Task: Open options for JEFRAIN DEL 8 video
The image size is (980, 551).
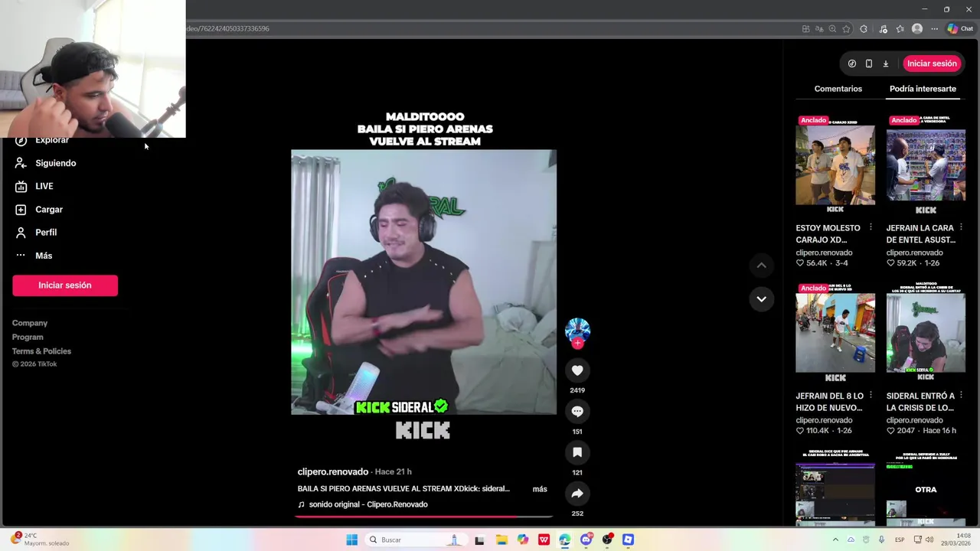Action: 871,396
